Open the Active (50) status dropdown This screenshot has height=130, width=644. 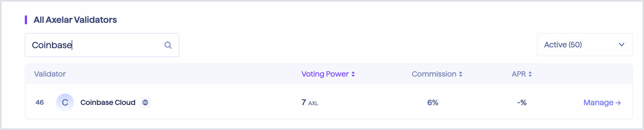pyautogui.click(x=585, y=45)
